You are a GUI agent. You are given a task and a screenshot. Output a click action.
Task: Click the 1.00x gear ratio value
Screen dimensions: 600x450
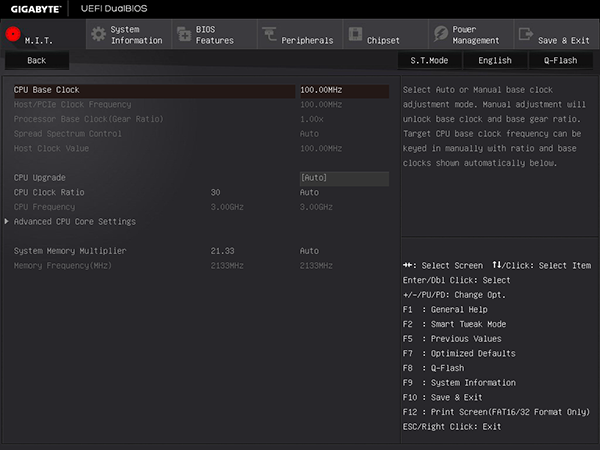(311, 119)
